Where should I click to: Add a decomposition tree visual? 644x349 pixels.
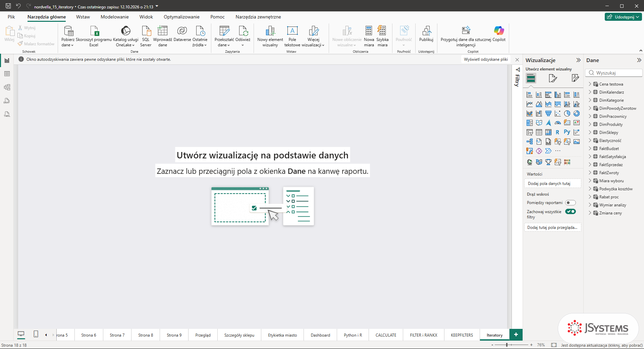(x=530, y=142)
